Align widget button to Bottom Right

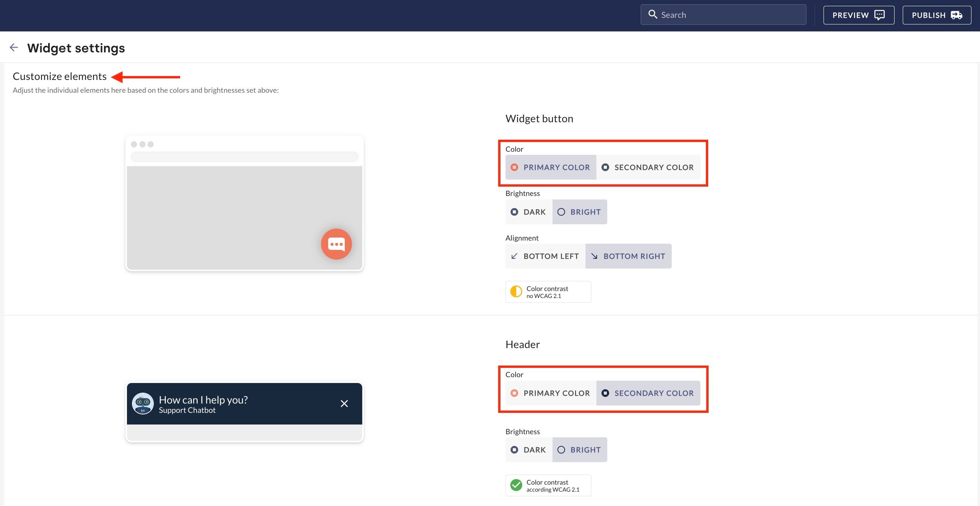click(x=628, y=256)
